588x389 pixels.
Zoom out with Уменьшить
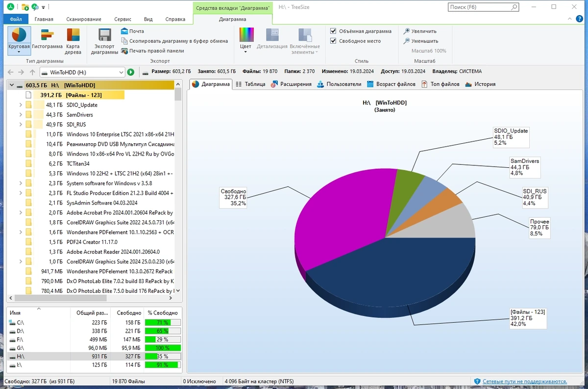pos(421,41)
